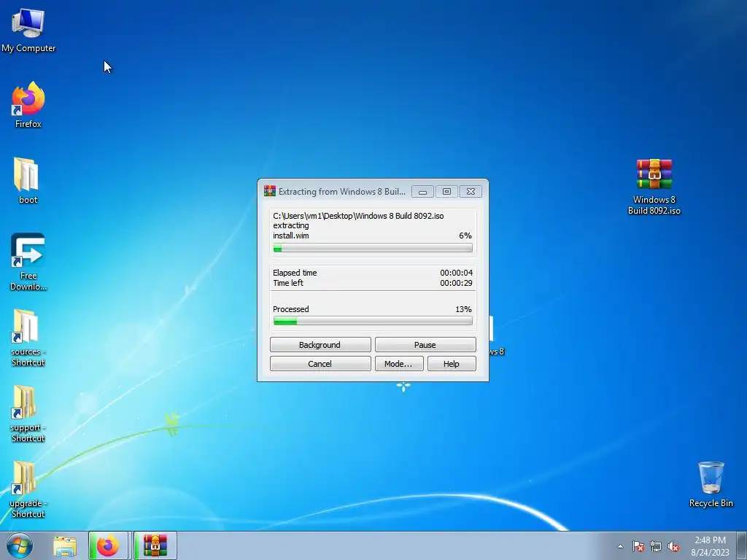
Task: Click the WinRAR taskbar button
Action: (x=155, y=545)
